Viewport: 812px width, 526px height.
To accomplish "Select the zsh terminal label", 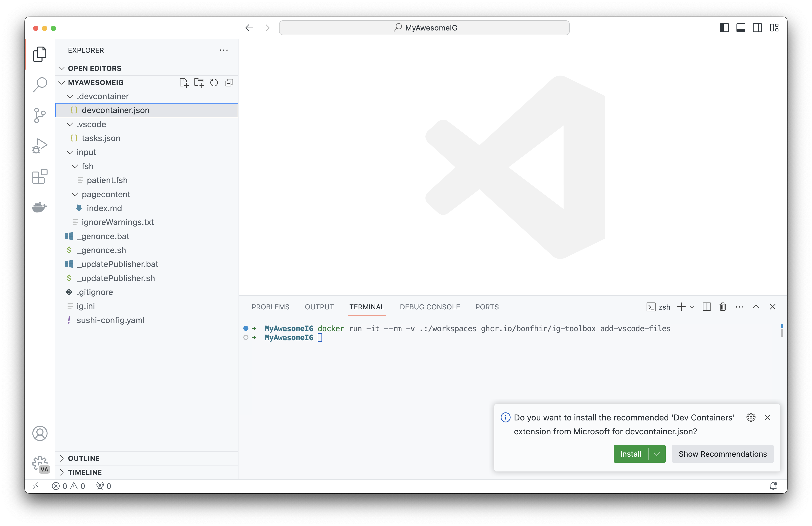I will point(658,307).
